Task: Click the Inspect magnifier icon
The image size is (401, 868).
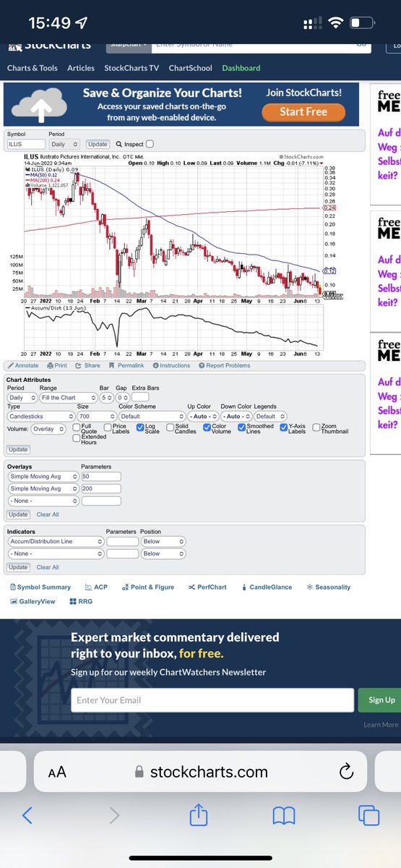Action: 118,144
